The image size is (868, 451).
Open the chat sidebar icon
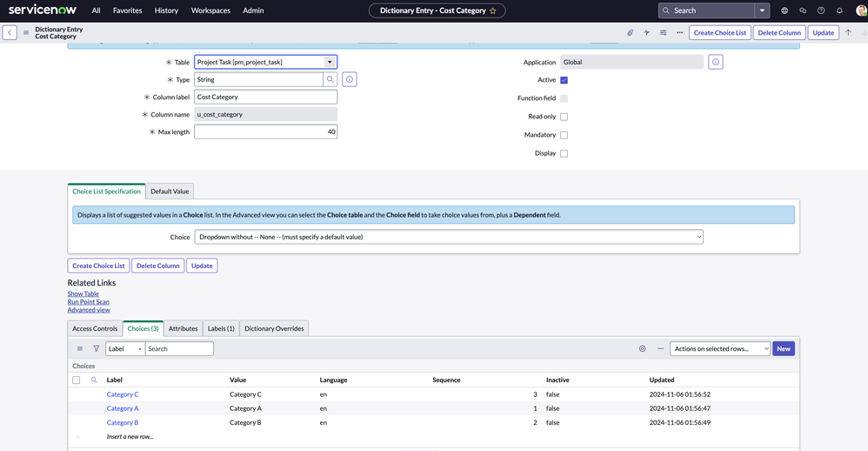[x=803, y=10]
